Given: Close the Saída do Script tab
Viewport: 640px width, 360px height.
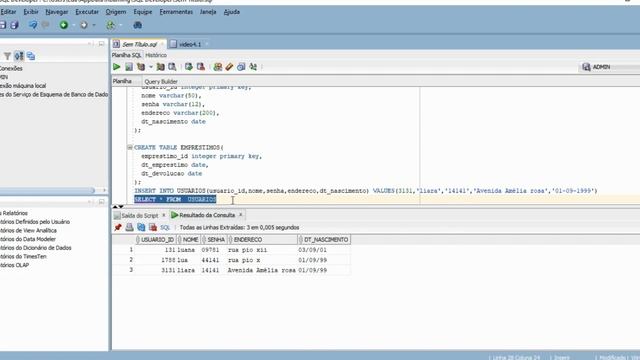Looking at the screenshot, I should coord(164,215).
